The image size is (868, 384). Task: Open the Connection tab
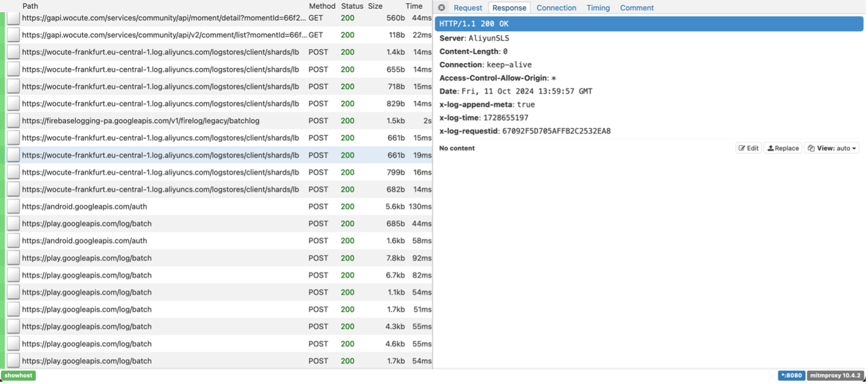point(556,8)
